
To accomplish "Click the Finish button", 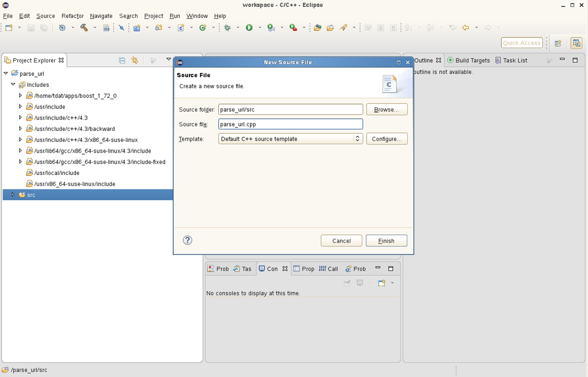I will click(x=386, y=241).
